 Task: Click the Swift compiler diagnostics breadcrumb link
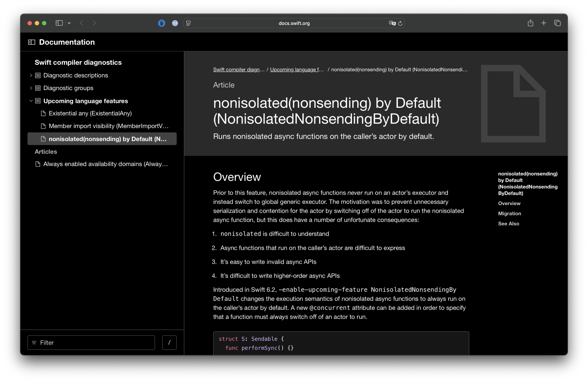tap(239, 69)
